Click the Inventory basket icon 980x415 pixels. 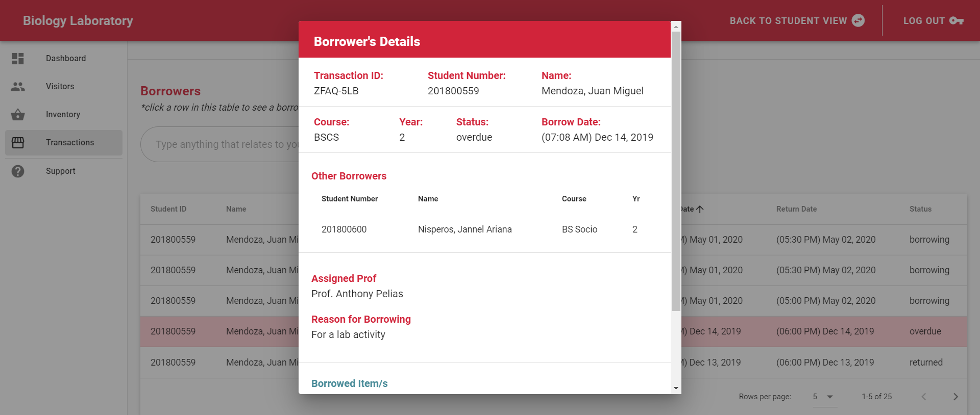click(x=18, y=115)
